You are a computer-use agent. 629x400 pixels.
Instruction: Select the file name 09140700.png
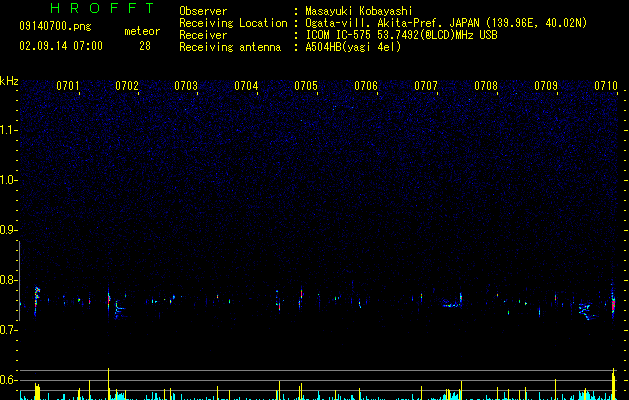pyautogui.click(x=55, y=27)
